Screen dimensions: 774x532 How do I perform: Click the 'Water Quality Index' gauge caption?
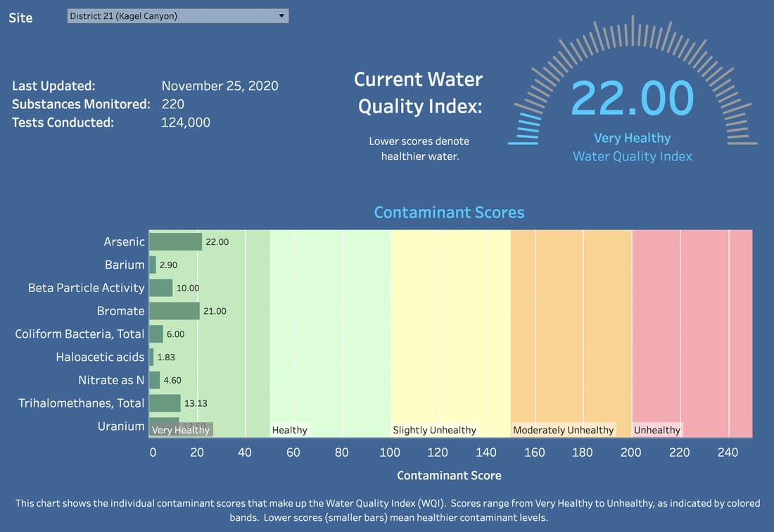click(633, 156)
